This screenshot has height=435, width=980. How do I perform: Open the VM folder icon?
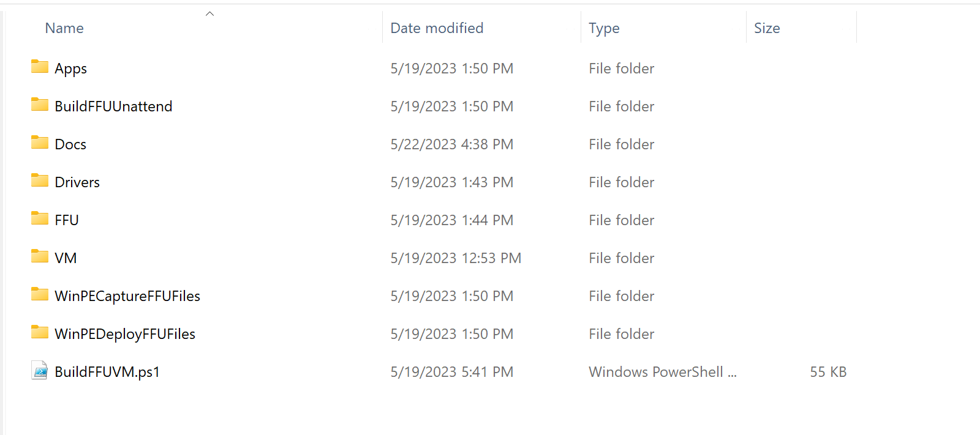click(x=39, y=258)
